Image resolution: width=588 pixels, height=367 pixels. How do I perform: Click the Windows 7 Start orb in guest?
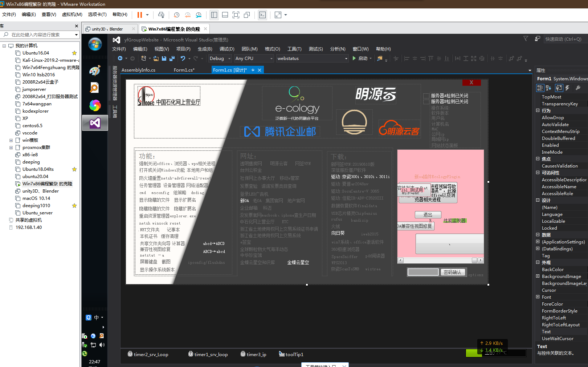(95, 44)
